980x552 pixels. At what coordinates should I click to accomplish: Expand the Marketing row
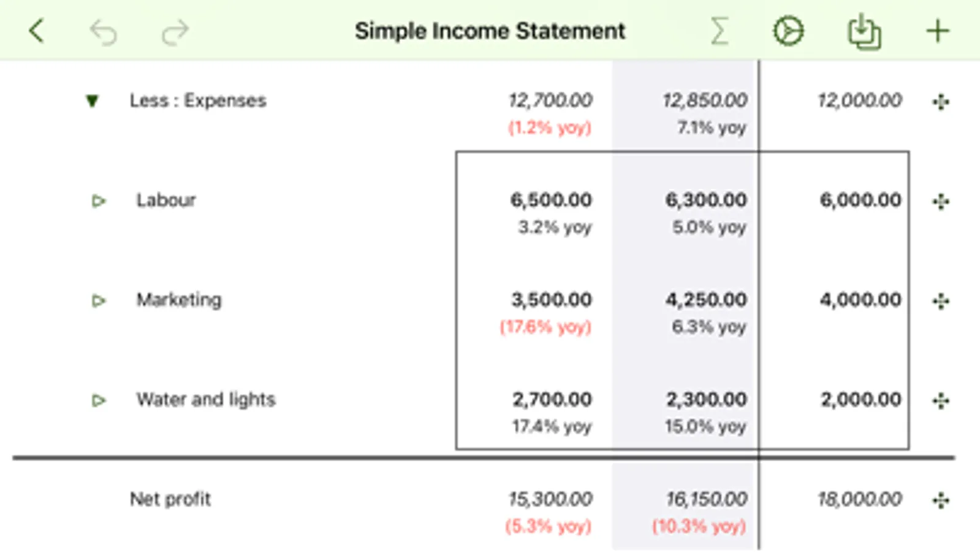click(98, 301)
